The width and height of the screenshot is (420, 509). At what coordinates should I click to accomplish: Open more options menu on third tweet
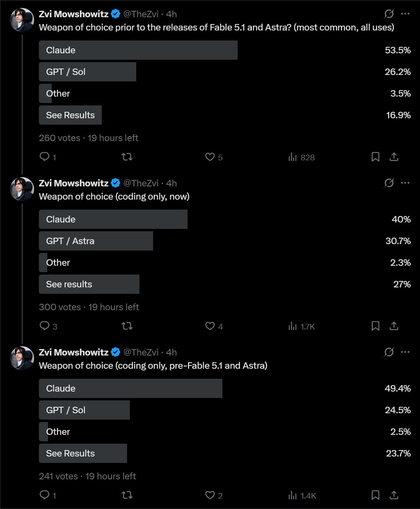[405, 352]
